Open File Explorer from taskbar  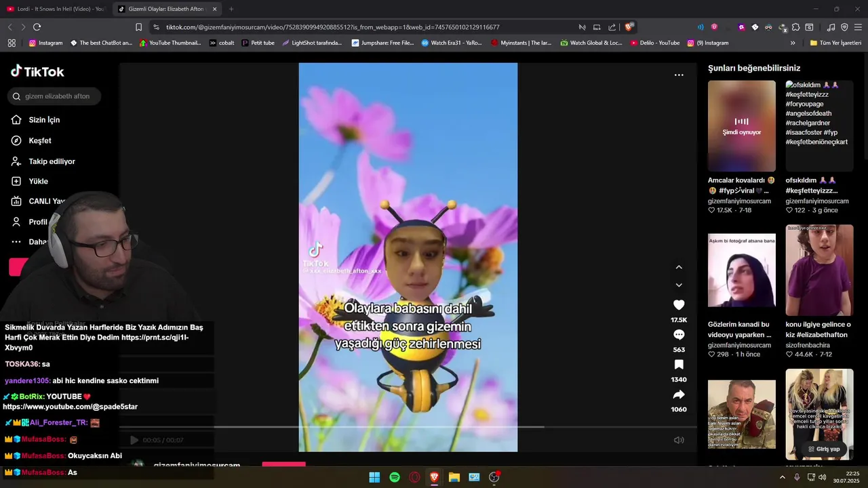pos(454,477)
